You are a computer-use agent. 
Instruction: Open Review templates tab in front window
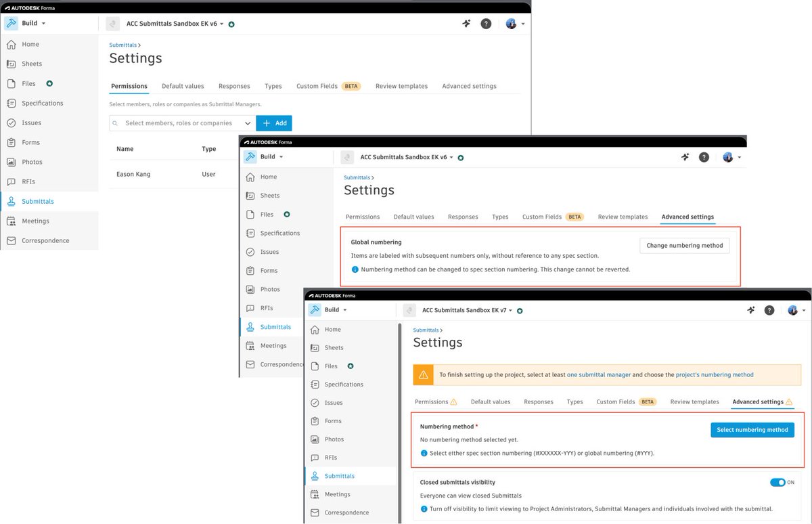[x=694, y=401]
